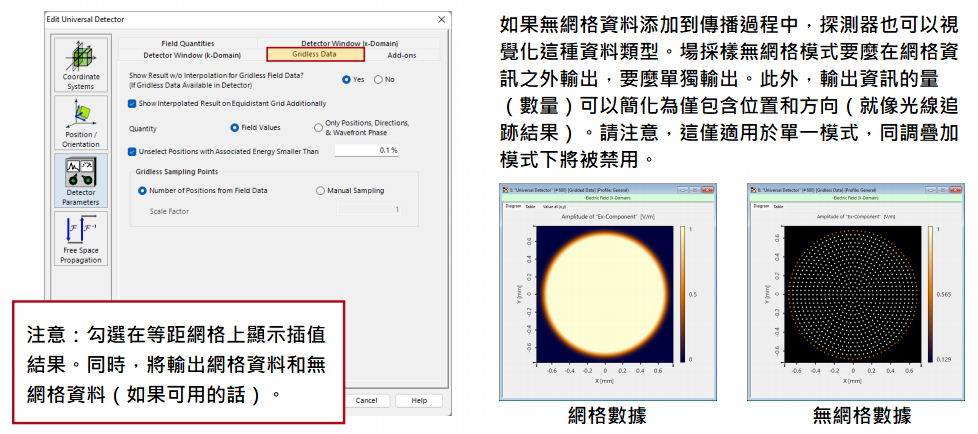
Task: Choose Only Positions, Directions & Wavefront Phase
Action: tap(317, 127)
